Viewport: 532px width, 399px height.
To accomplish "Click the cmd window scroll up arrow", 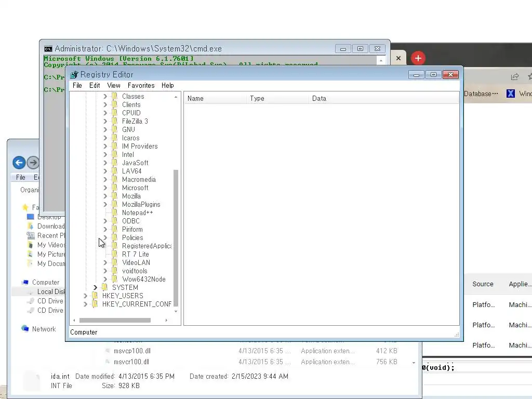I will pos(381,61).
